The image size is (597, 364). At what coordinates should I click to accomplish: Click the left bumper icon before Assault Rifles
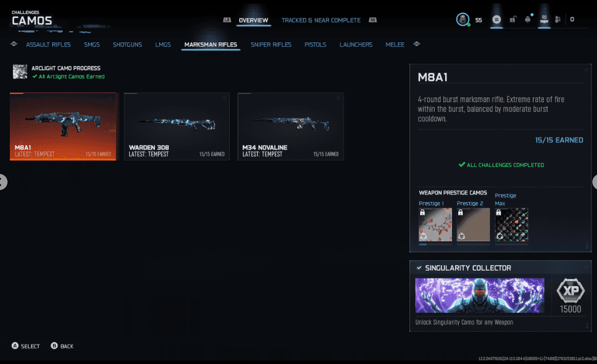pos(14,44)
